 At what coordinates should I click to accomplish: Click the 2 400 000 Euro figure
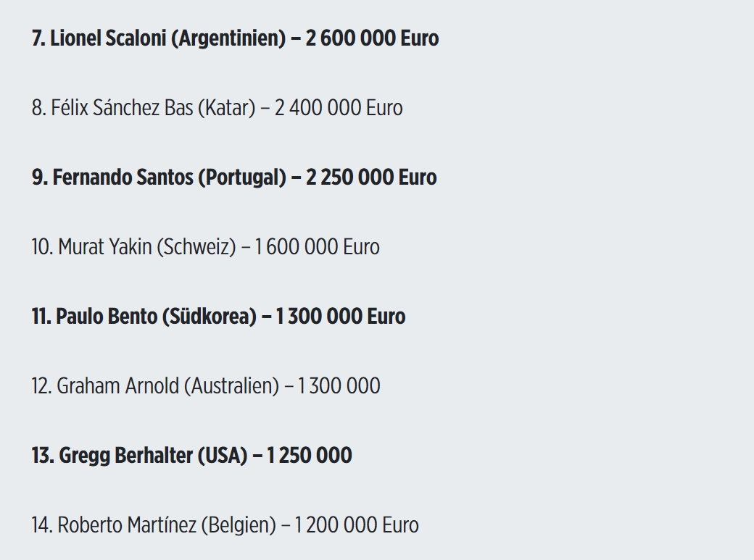click(x=339, y=108)
